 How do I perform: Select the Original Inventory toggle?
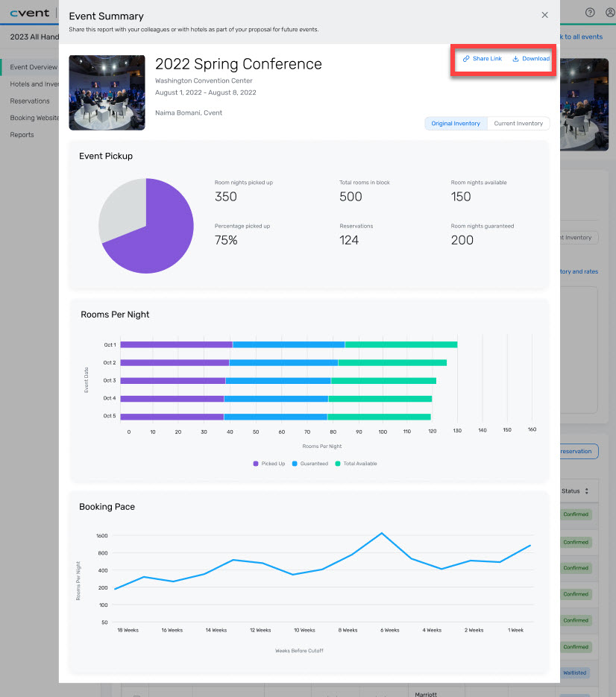pyautogui.click(x=456, y=124)
